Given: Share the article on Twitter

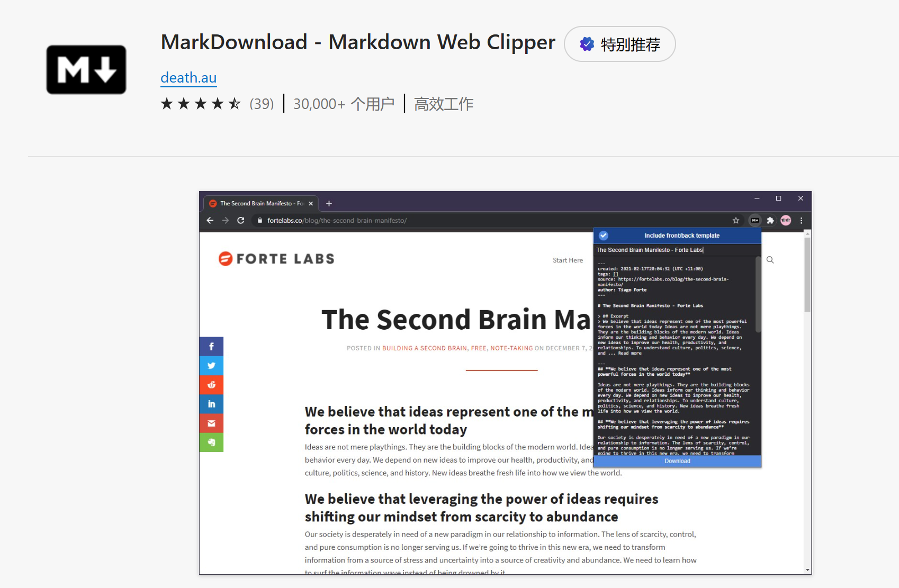Looking at the screenshot, I should point(211,366).
